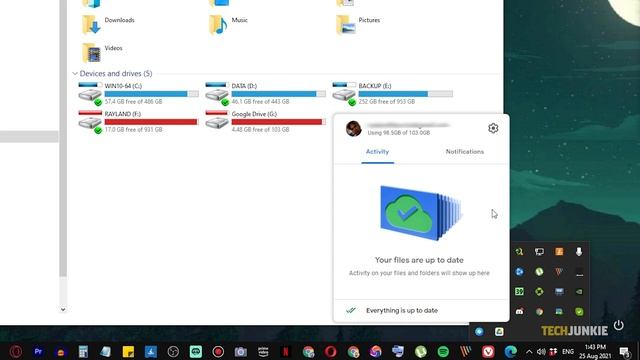
Task: Click the microphone tray icon
Action: pos(579,251)
